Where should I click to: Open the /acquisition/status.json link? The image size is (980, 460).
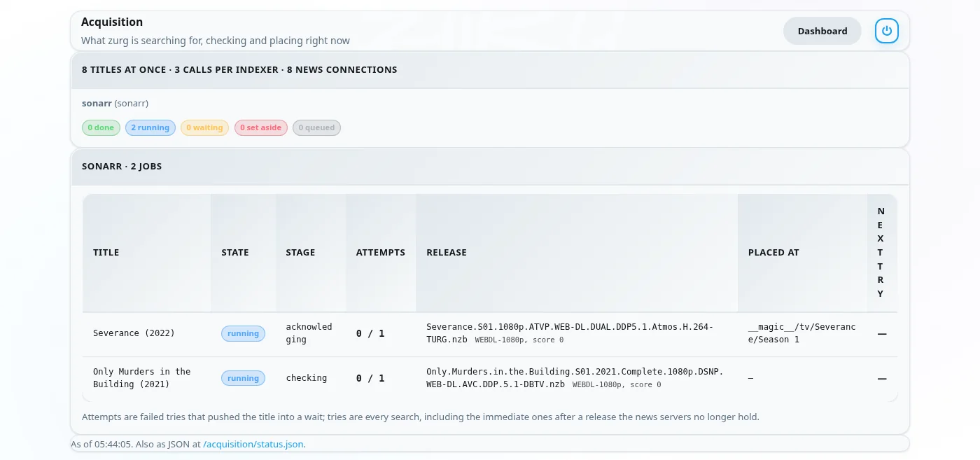(253, 444)
